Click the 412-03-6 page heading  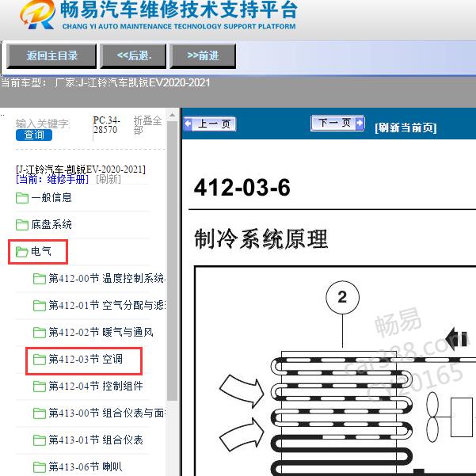click(x=242, y=187)
